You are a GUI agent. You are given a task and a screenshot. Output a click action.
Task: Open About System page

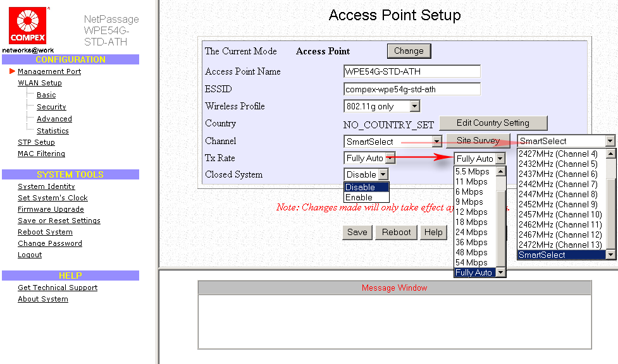[x=43, y=299]
